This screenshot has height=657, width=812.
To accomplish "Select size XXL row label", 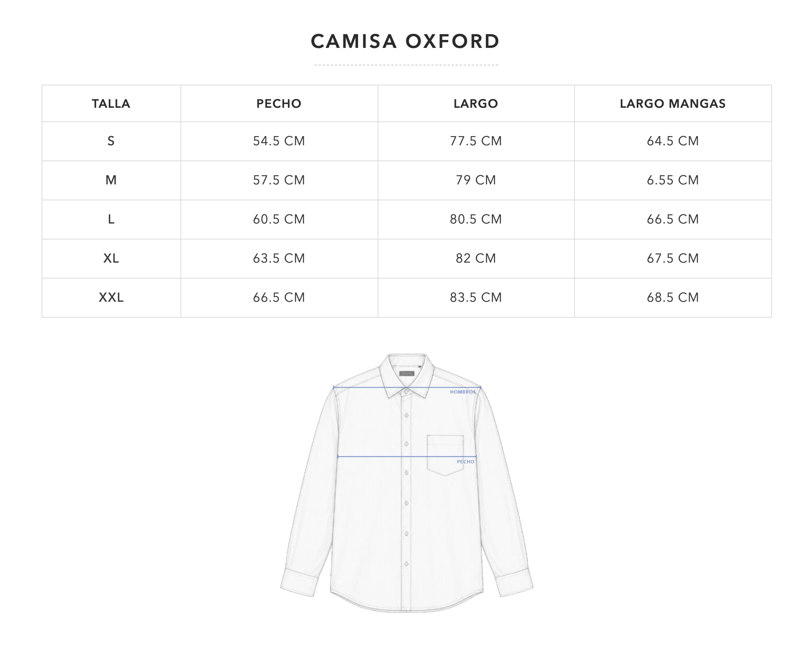I will 111,297.
